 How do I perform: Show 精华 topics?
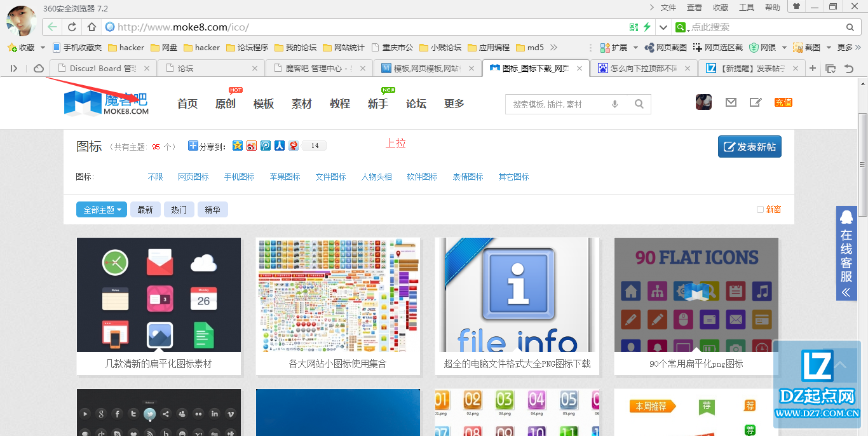pyautogui.click(x=213, y=210)
